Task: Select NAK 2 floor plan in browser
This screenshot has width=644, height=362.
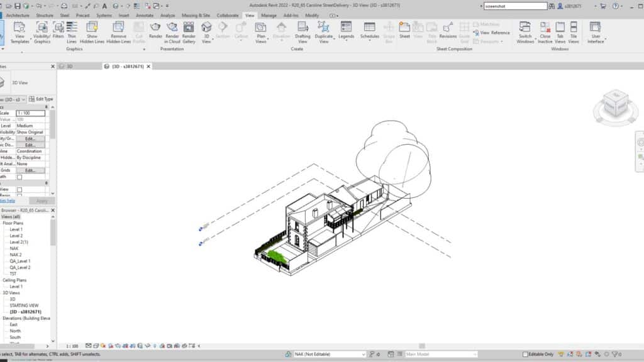Action: pyautogui.click(x=16, y=255)
